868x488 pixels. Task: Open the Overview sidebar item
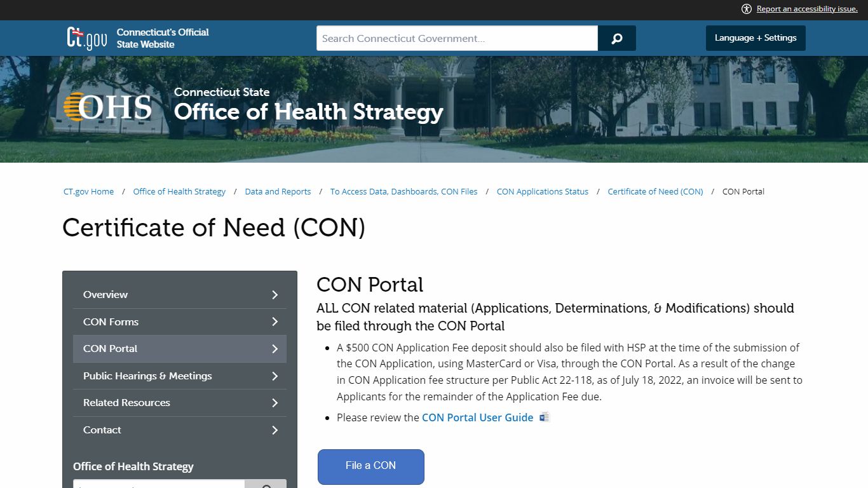click(x=180, y=295)
